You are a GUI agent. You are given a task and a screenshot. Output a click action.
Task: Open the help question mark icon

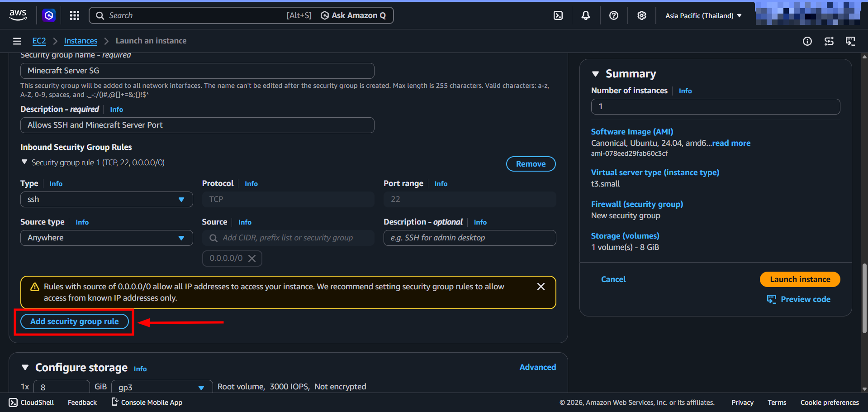coord(614,15)
